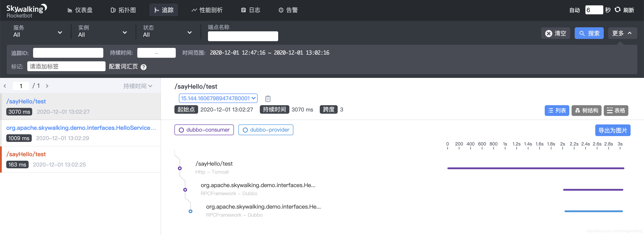644x235 pixels.
Task: Click the 起始点 start time label
Action: pos(186,109)
